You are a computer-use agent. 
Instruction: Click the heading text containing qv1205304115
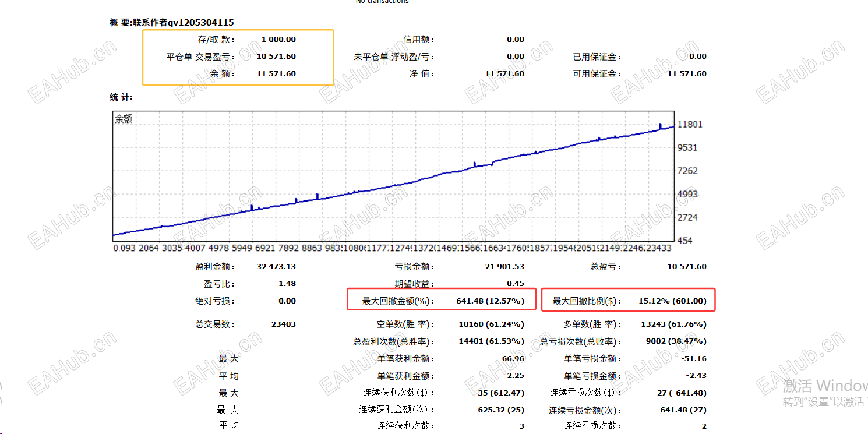click(172, 23)
